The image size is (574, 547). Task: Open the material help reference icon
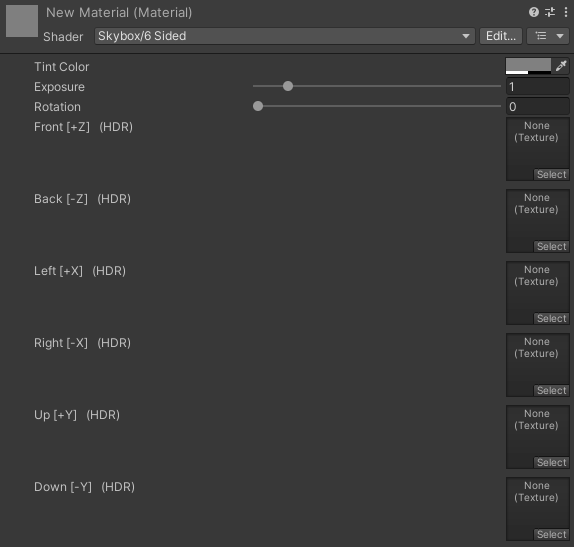pyautogui.click(x=534, y=12)
